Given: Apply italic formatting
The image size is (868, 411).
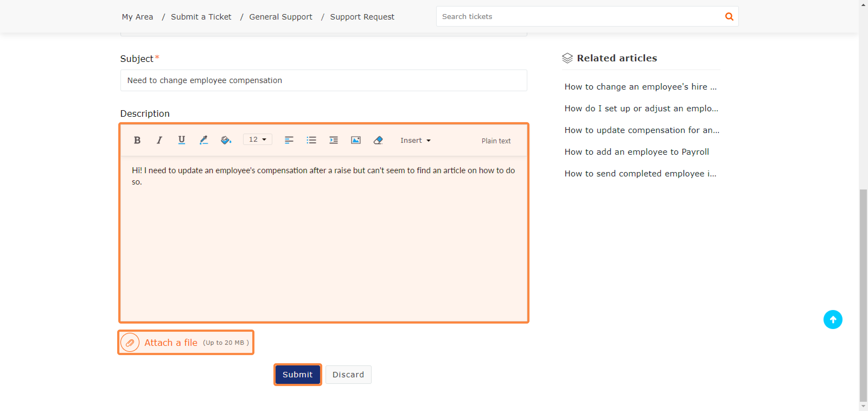Looking at the screenshot, I should [159, 140].
